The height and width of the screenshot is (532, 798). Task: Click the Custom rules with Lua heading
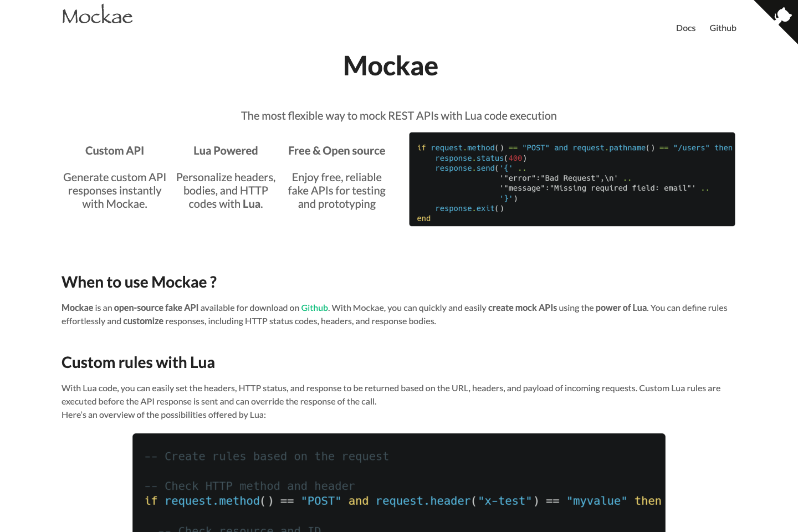(x=138, y=362)
